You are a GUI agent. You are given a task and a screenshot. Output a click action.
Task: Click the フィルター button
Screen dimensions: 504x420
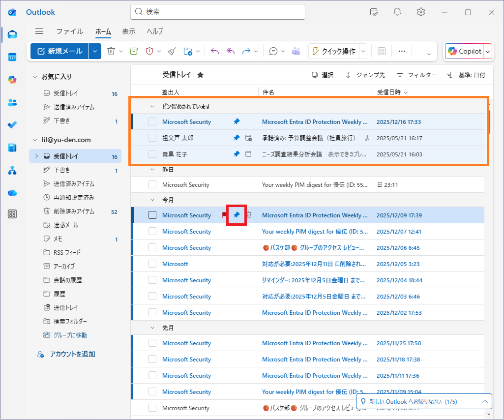tap(416, 75)
